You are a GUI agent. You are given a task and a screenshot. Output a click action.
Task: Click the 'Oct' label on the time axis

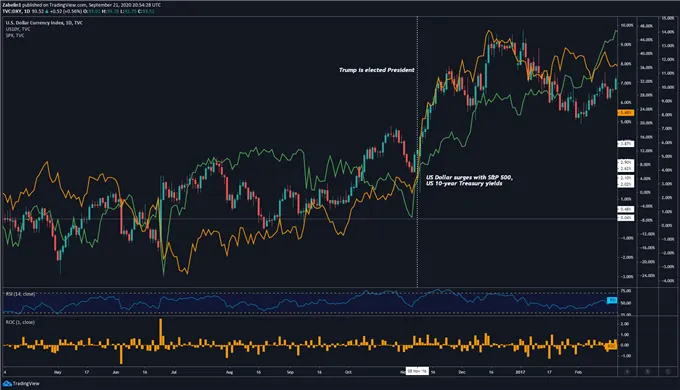(348, 372)
